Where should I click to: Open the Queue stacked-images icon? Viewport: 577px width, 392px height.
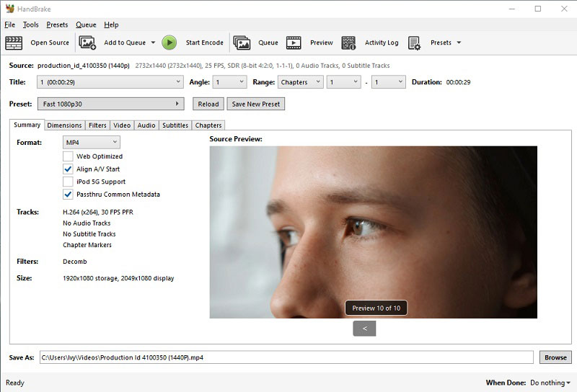(x=242, y=43)
